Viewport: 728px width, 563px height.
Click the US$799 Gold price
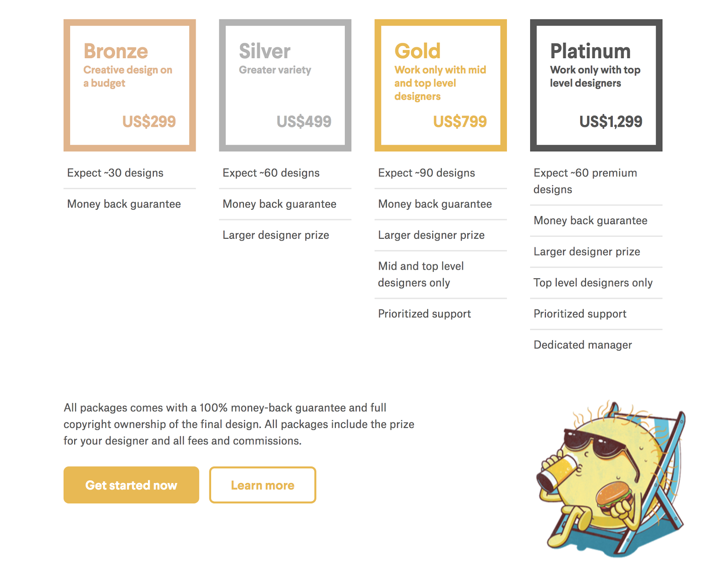click(x=460, y=121)
